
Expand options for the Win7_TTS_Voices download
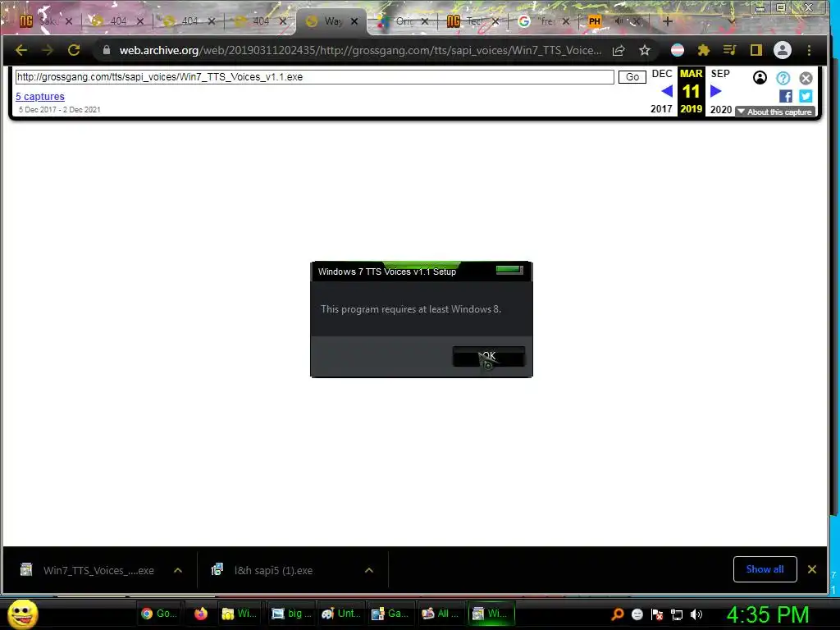(x=178, y=571)
